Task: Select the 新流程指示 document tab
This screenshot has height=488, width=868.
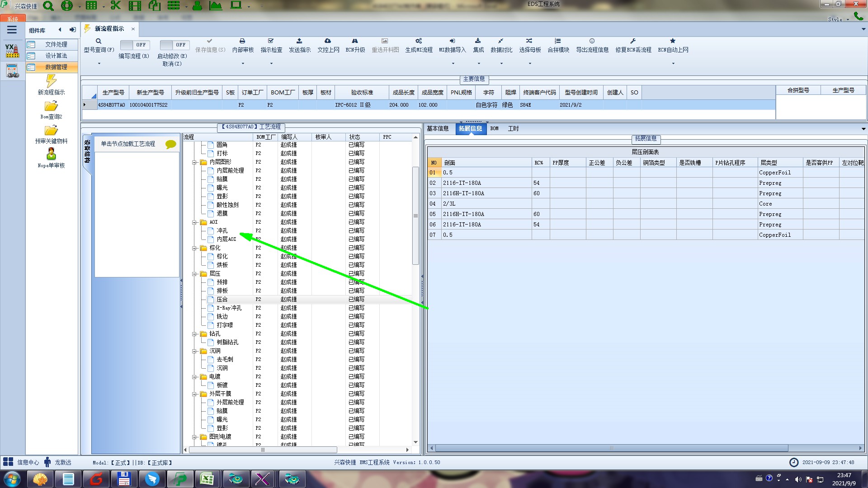Action: click(x=109, y=28)
